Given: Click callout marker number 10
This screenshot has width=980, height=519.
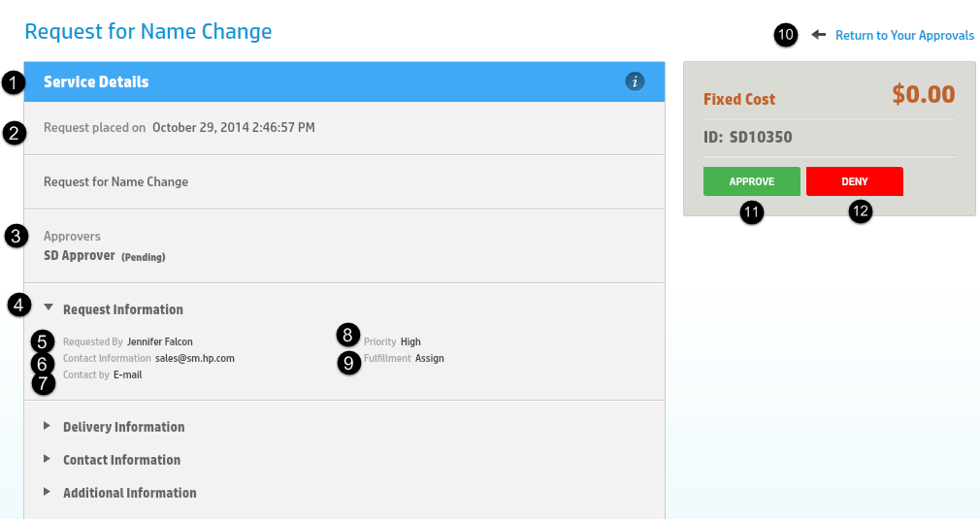Looking at the screenshot, I should coord(785,35).
